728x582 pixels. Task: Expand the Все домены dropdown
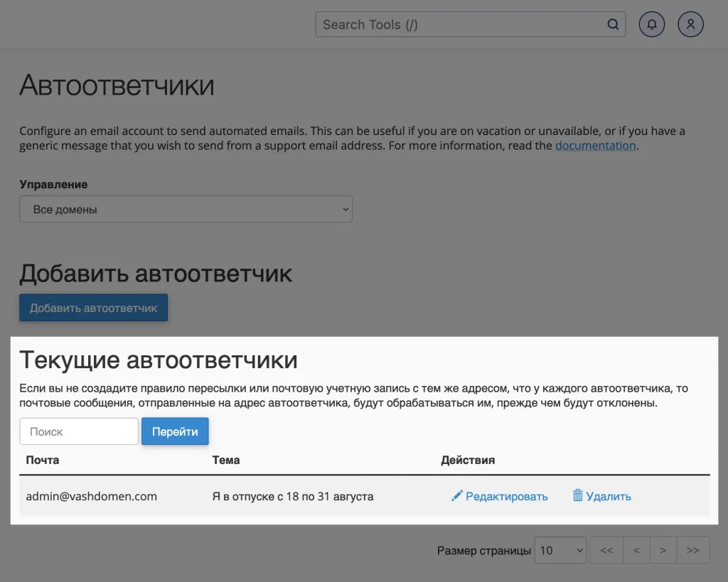(186, 210)
